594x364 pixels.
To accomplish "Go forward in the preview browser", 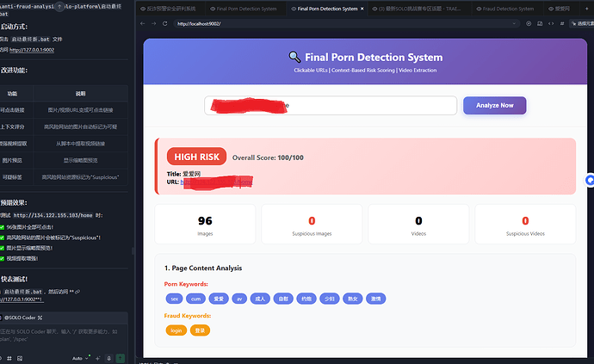I will [153, 23].
